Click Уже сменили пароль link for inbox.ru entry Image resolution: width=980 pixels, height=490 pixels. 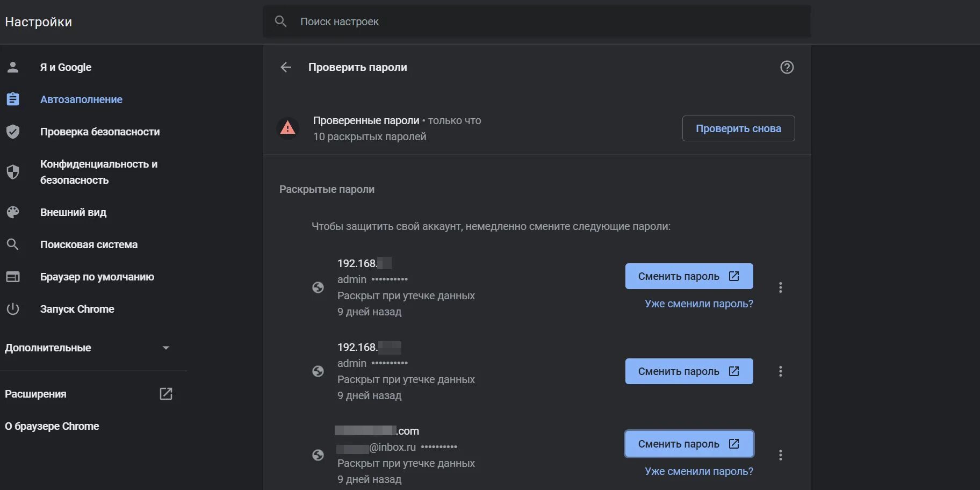tap(698, 471)
